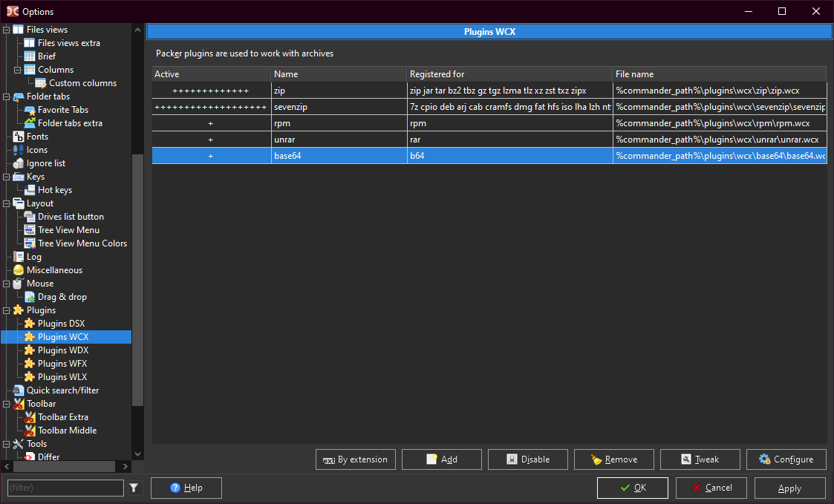
Task: Click the filter funnel icon
Action: (x=134, y=488)
